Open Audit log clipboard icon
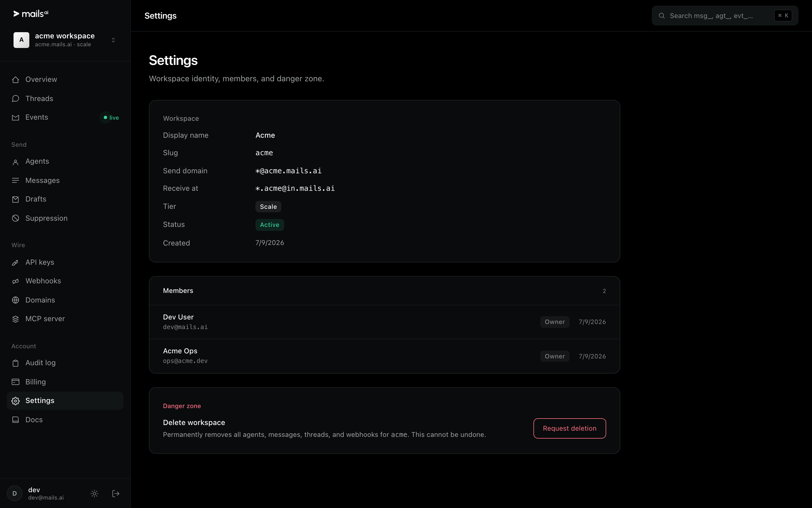The height and width of the screenshot is (508, 812). (x=16, y=363)
